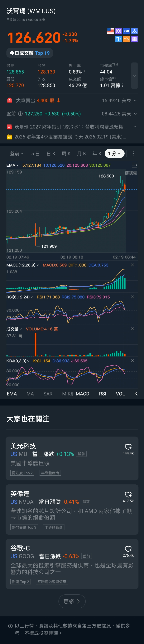Click the US flag market icon
This screenshot has height=644, width=144.
(110, 31)
